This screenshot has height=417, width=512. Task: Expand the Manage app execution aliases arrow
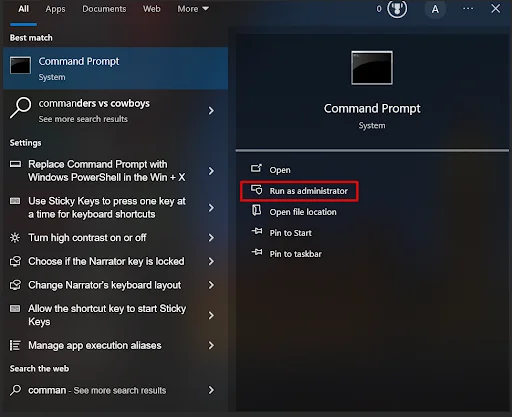(211, 345)
